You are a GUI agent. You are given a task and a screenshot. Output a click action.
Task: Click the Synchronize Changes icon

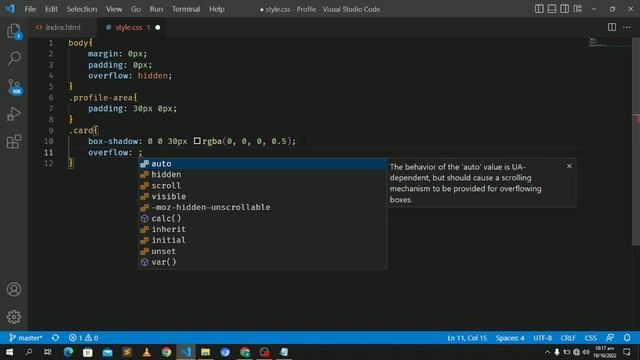(56, 338)
